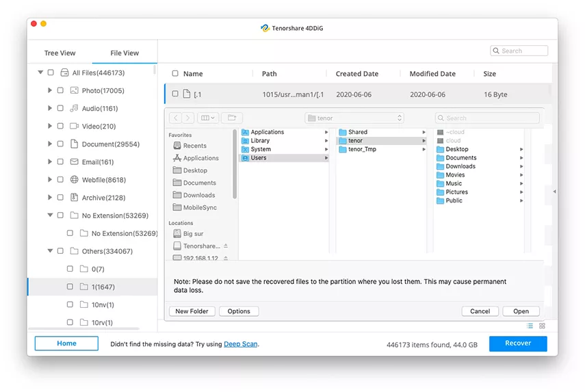585x392 pixels.
Task: Toggle the Name column select-all checkbox
Action: point(175,74)
